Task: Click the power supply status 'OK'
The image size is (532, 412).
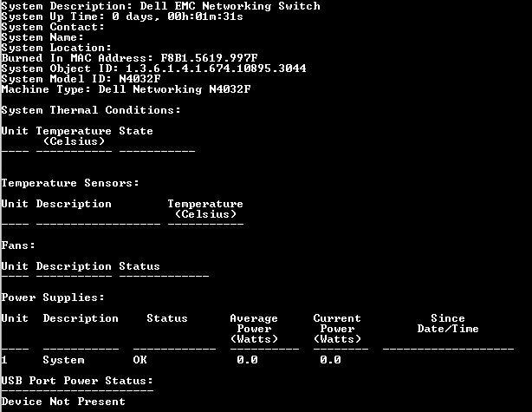Action: coord(139,360)
